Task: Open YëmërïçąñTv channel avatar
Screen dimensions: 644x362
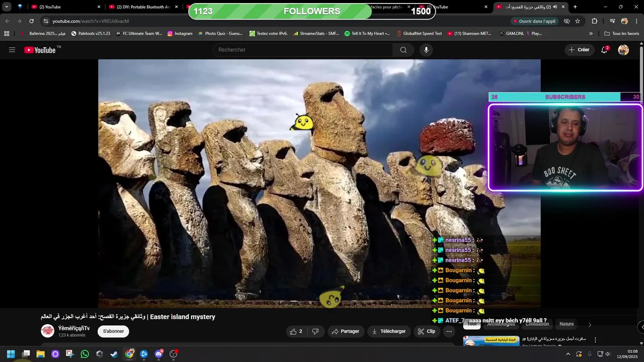Action: pos(48,331)
